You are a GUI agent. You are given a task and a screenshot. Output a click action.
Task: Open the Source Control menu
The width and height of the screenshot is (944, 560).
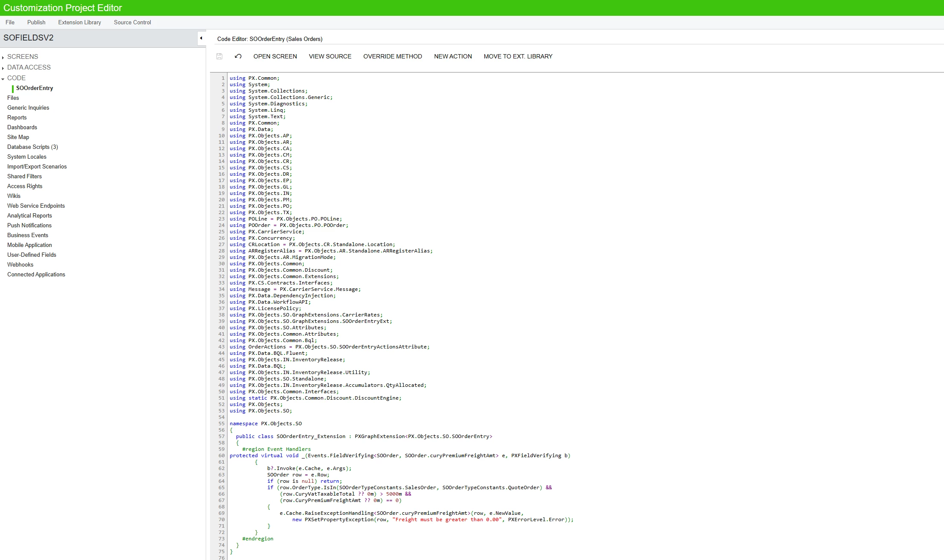click(x=132, y=22)
